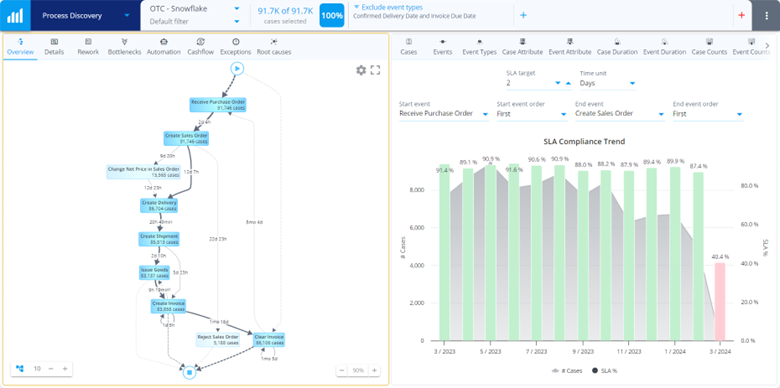This screenshot has height=388, width=780.
Task: Click the process end stop node
Action: 189,372
